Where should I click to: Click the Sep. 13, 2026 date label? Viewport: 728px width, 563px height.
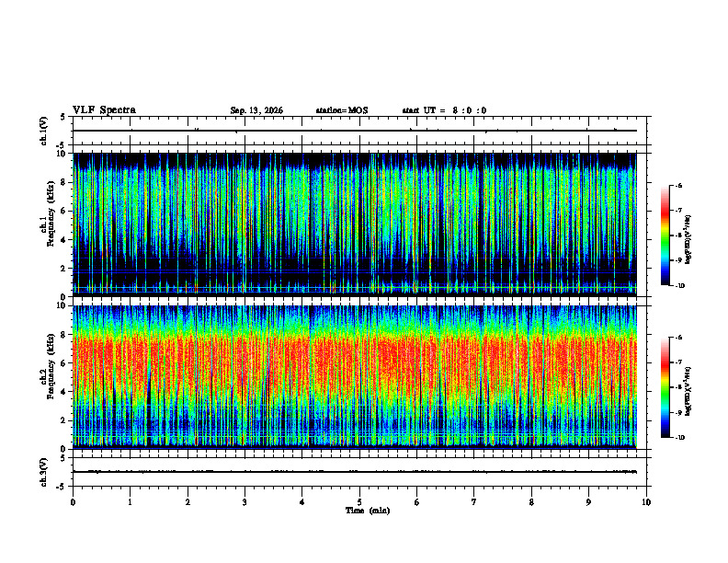point(256,110)
